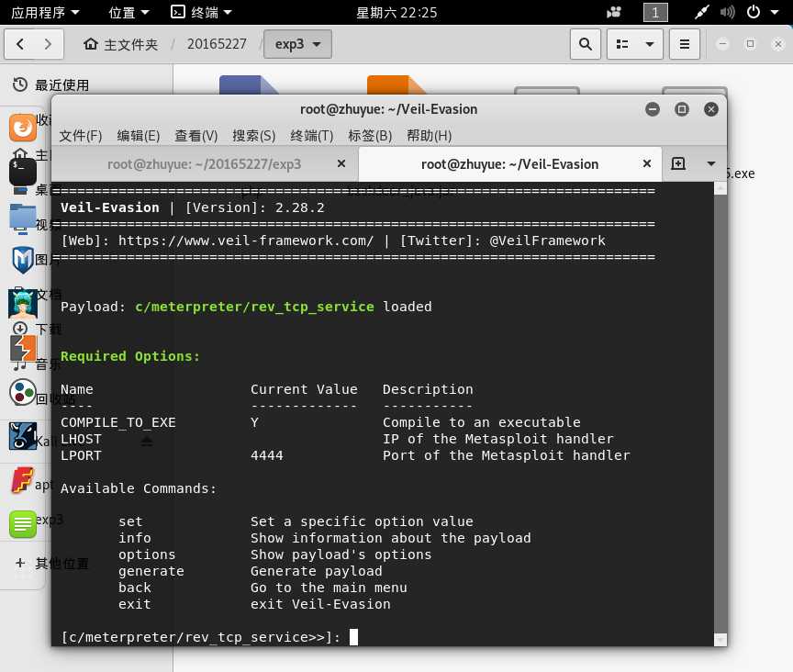Launch Firefox from the dock
793x672 pixels.
[x=23, y=127]
